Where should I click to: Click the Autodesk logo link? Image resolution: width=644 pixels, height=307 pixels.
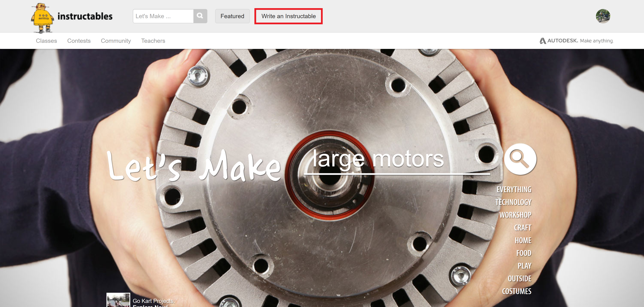tap(576, 41)
